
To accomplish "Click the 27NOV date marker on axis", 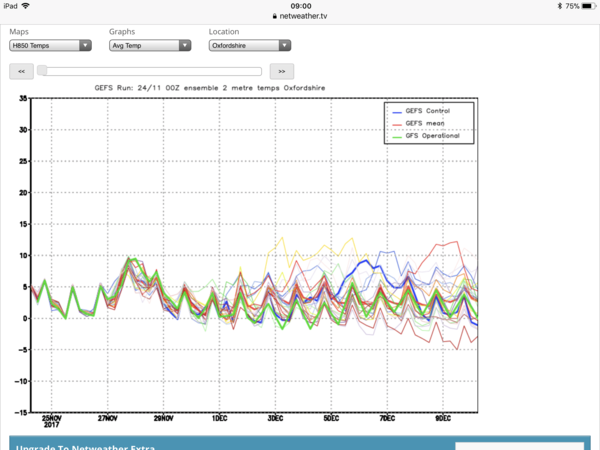I will coord(108,418).
